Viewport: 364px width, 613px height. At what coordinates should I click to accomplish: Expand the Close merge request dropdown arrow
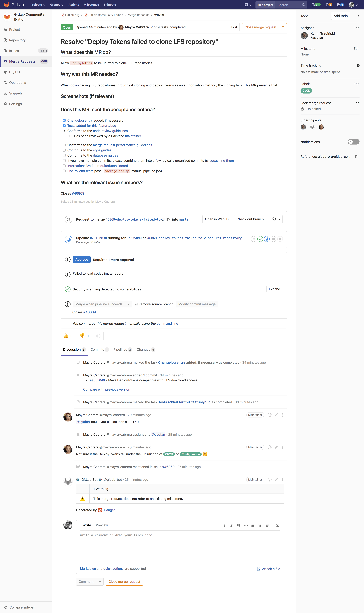pos(283,27)
